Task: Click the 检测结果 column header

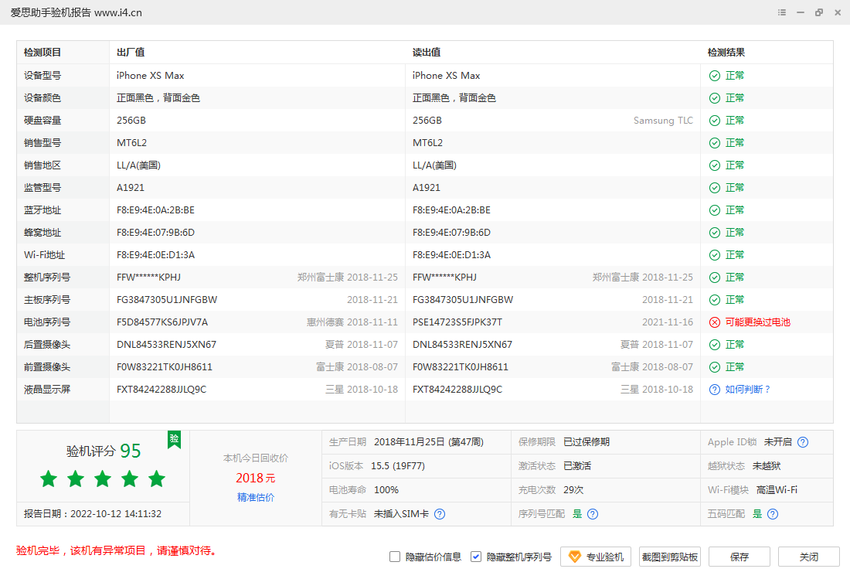Action: pos(726,53)
